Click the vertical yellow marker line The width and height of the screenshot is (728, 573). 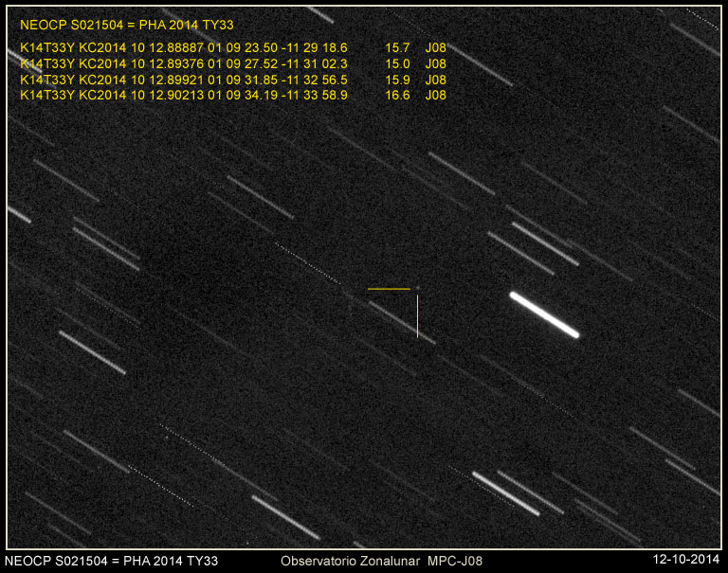[x=417, y=315]
